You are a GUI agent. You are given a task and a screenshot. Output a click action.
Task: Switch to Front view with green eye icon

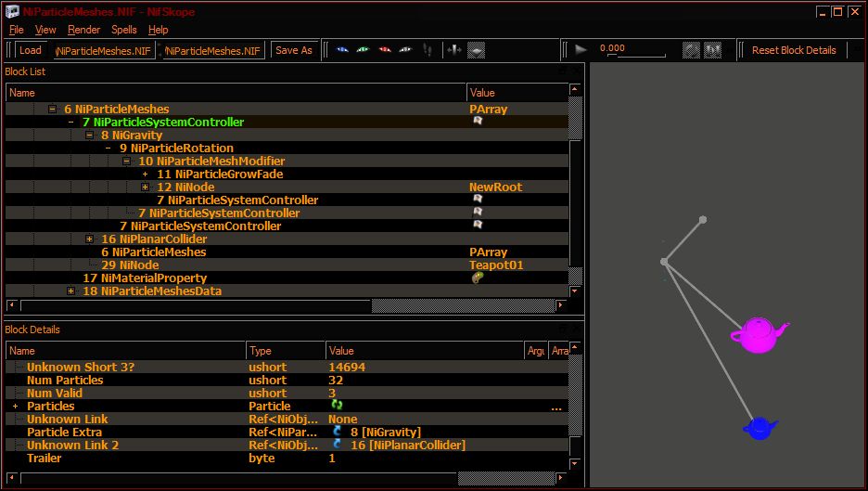point(364,50)
